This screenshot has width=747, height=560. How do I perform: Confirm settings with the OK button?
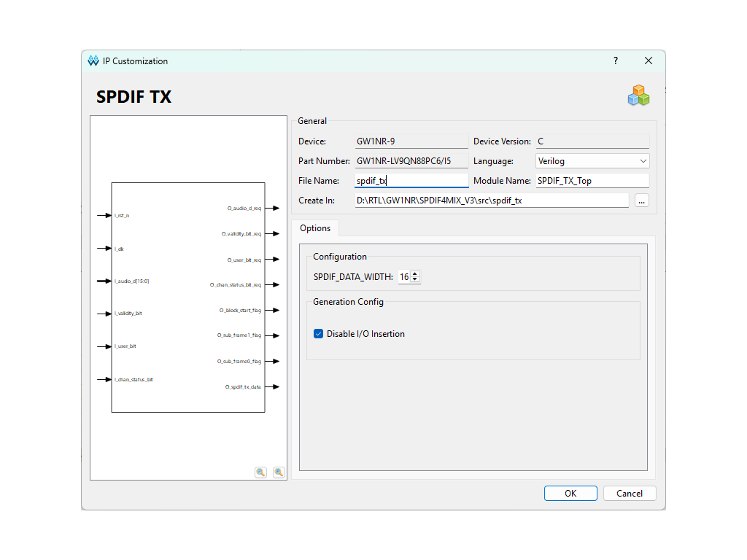point(570,494)
